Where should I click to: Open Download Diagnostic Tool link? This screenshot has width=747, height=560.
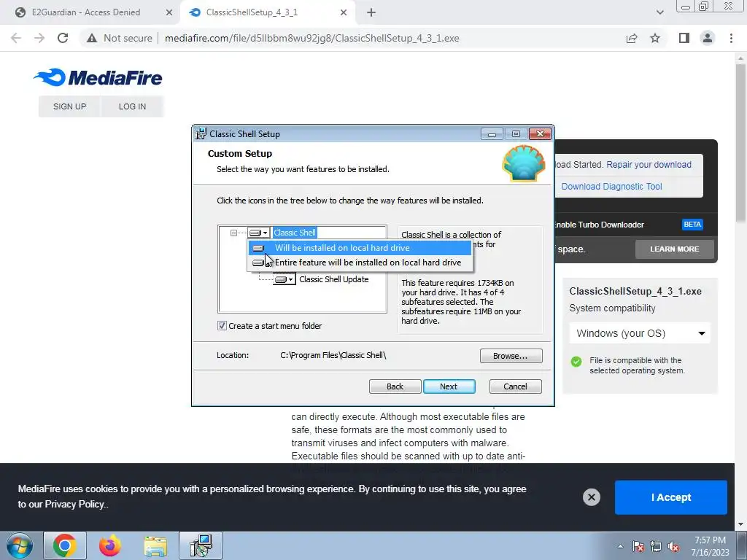tap(611, 187)
